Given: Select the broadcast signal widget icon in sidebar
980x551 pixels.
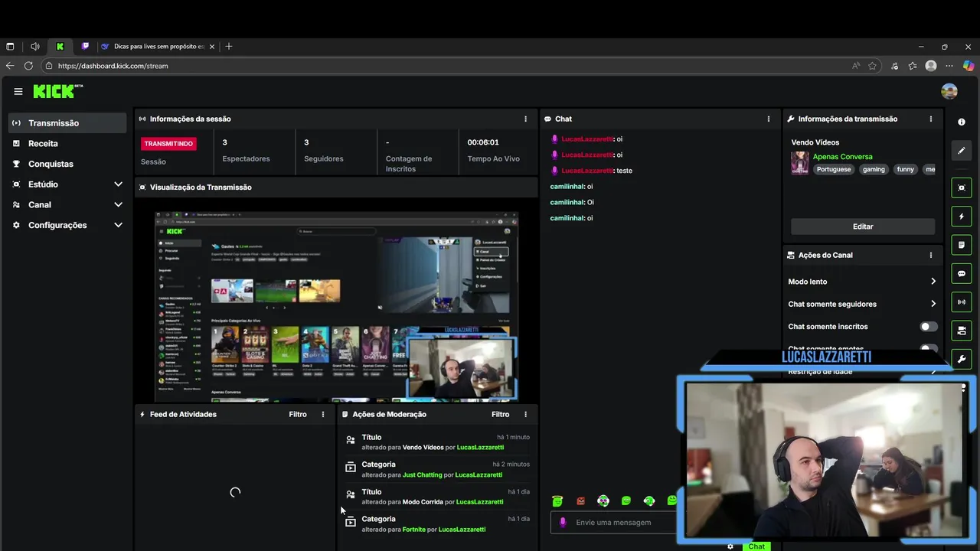Looking at the screenshot, I should 962,302.
